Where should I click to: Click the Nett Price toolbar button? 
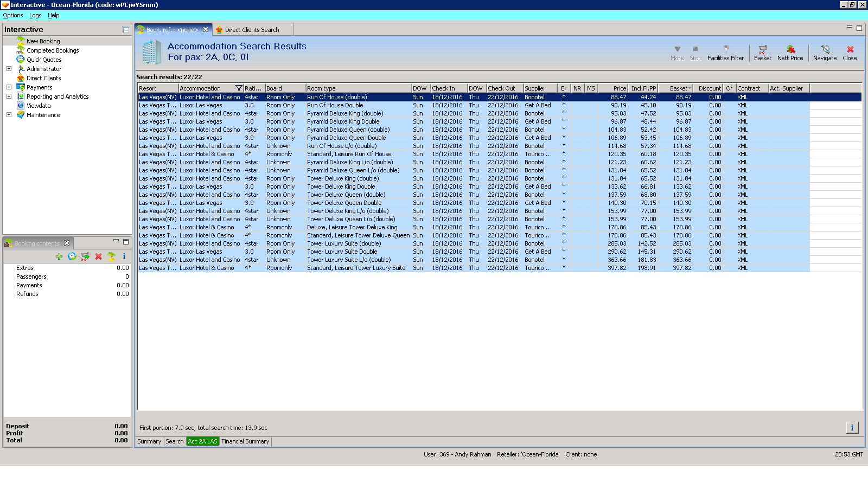coord(790,53)
